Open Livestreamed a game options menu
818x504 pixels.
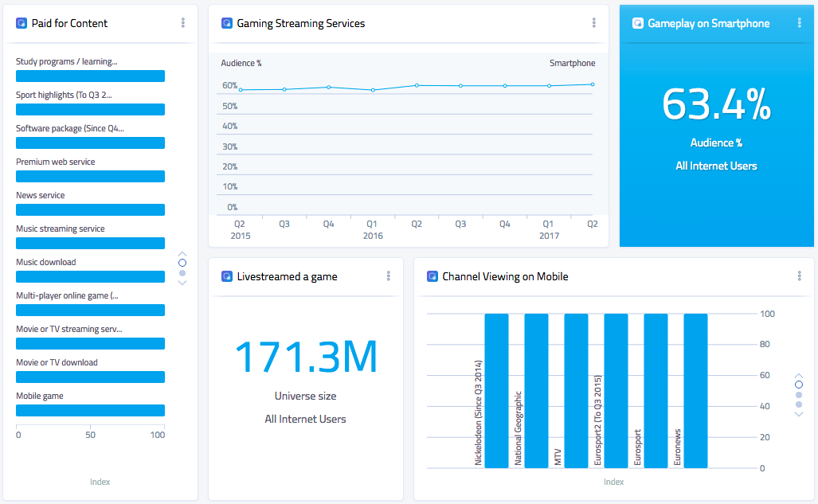pos(389,276)
